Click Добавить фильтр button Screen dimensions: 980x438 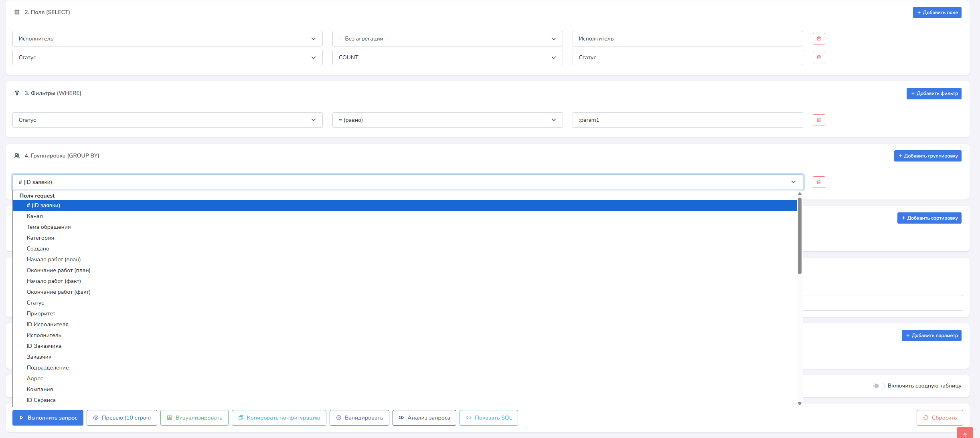click(933, 93)
